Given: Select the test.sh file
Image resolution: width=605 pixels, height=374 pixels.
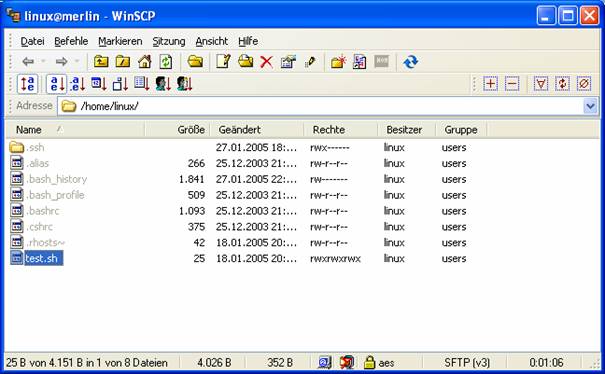Looking at the screenshot, I should click(x=37, y=258).
